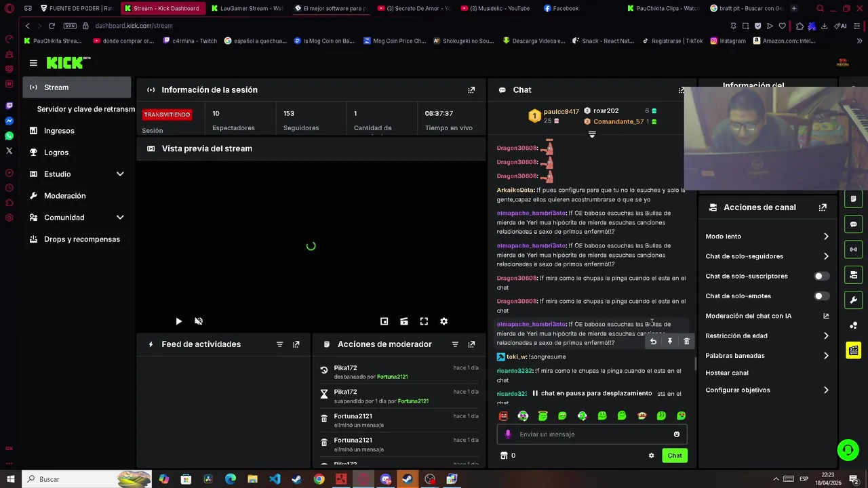
Task: Expand Restricción de edad options
Action: click(826, 336)
